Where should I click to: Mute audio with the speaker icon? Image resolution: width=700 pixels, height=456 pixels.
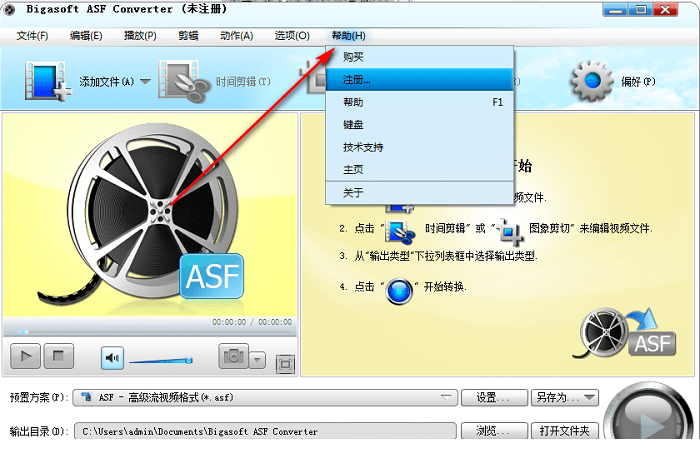click(x=112, y=358)
